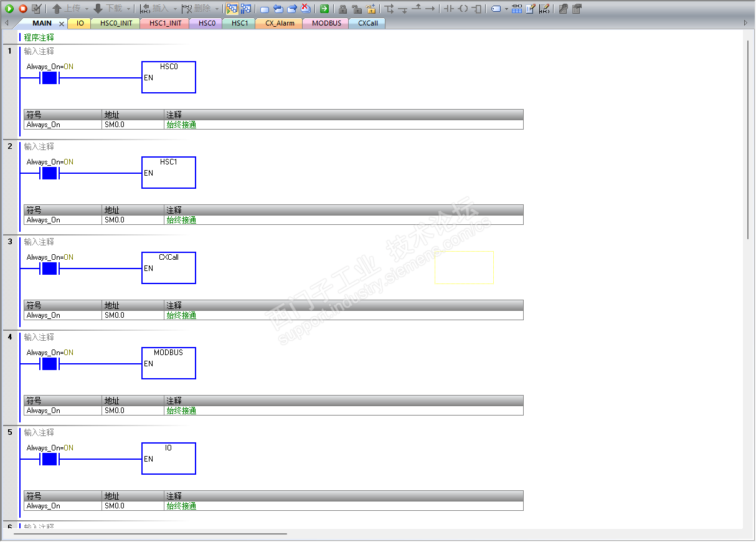The width and height of the screenshot is (756, 542).
Task: Click the closed padlock force icon
Action: 343,9
